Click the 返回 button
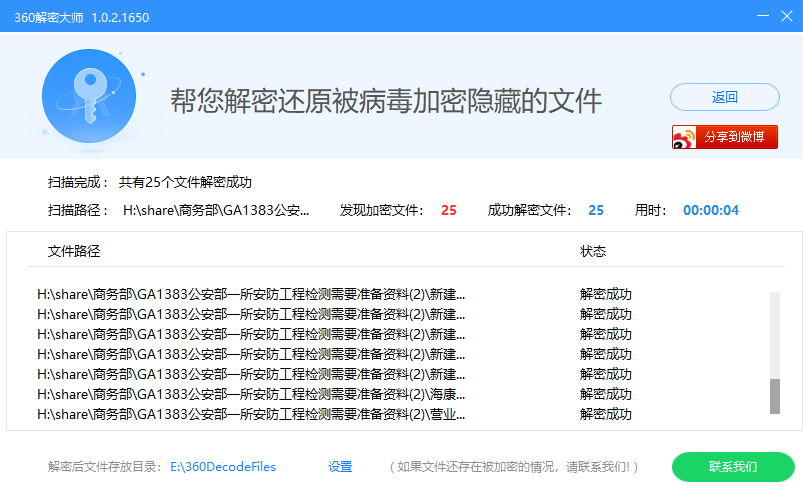The width and height of the screenshot is (803, 496). (x=725, y=97)
